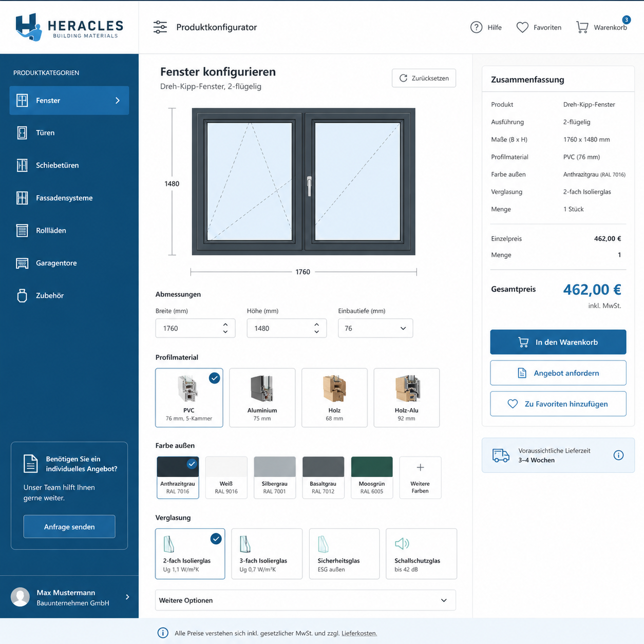Open Favoriten heart icon in header
The image size is (644, 644).
pos(522,27)
